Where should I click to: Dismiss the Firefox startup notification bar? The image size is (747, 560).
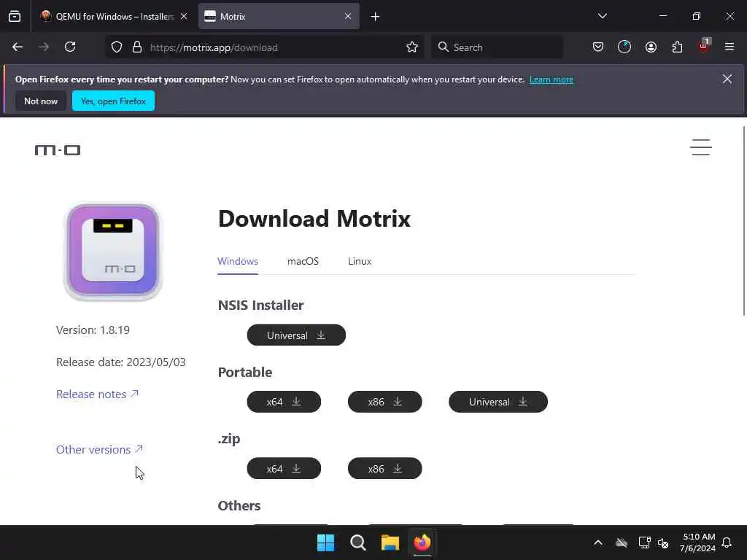[x=727, y=79]
